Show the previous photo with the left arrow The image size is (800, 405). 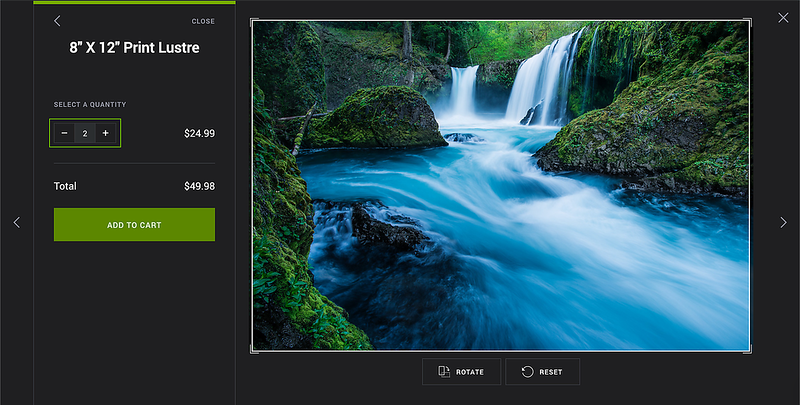pyautogui.click(x=17, y=222)
